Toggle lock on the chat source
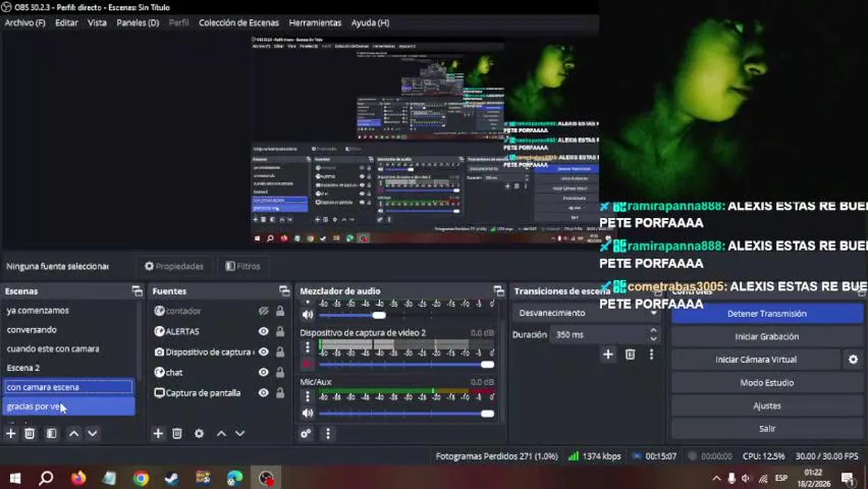Screen dimensions: 868x489 click(280, 372)
